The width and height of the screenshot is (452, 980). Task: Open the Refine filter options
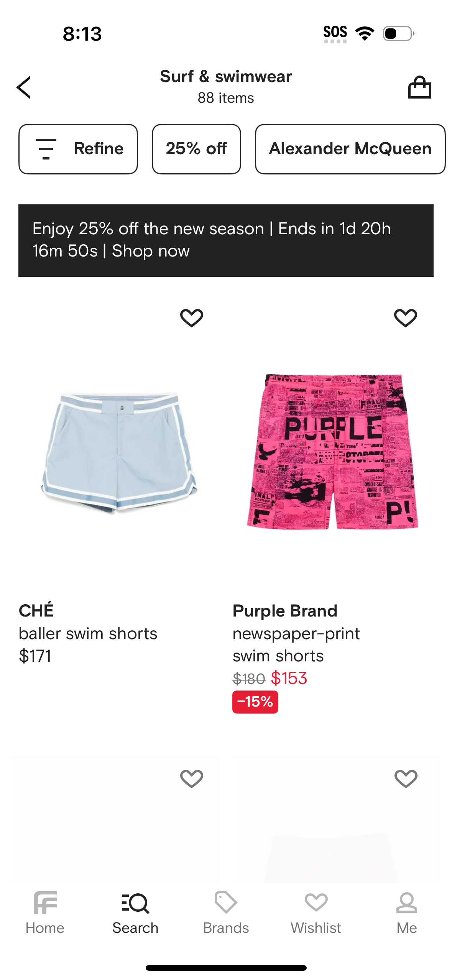click(x=78, y=149)
